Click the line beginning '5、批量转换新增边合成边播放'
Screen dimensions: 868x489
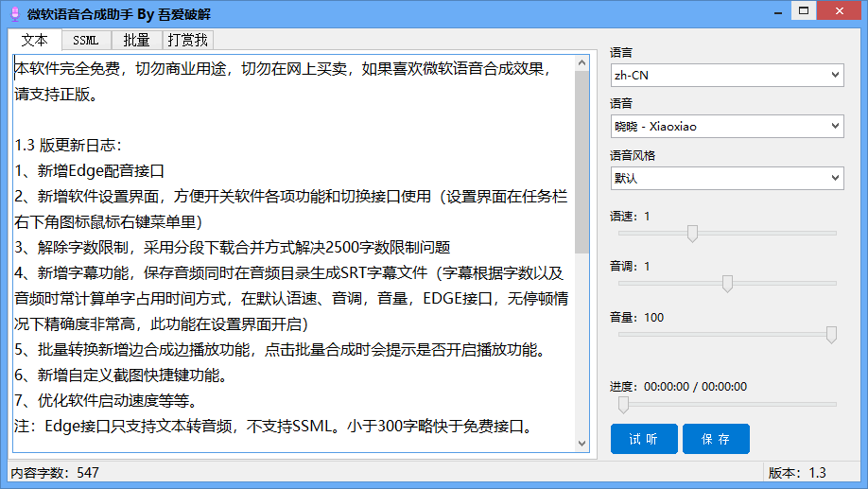pos(281,349)
